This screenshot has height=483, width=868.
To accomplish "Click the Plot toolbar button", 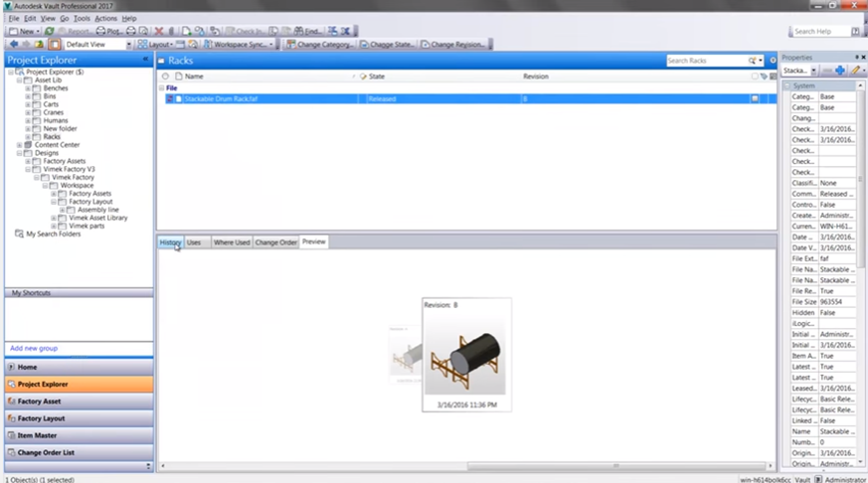I will (x=108, y=31).
